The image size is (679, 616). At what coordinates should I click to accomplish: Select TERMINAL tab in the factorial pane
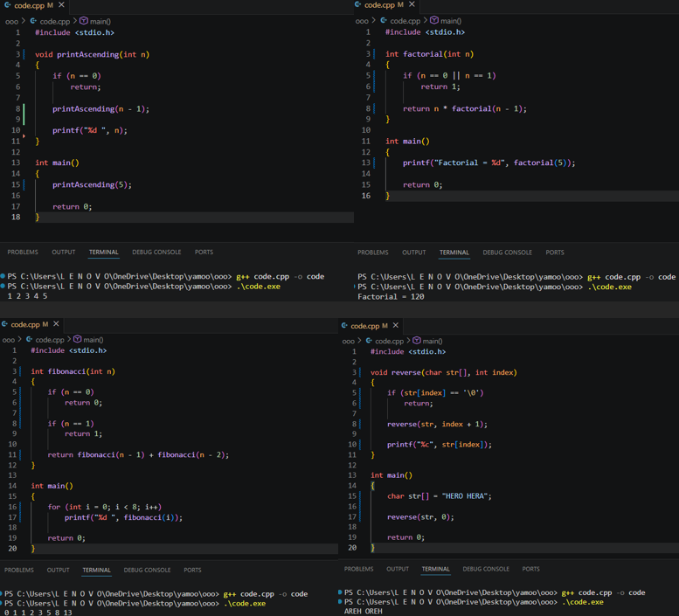454,253
